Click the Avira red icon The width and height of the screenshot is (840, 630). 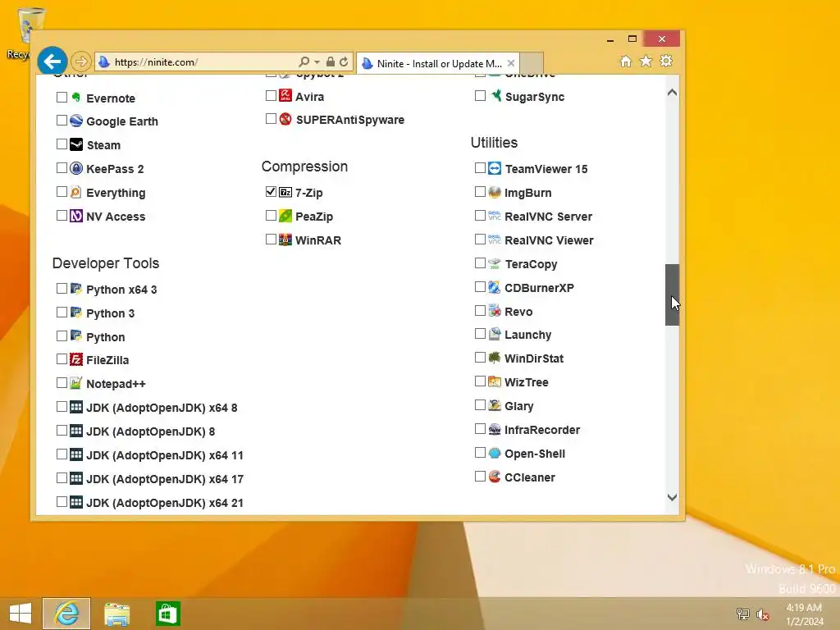[285, 97]
